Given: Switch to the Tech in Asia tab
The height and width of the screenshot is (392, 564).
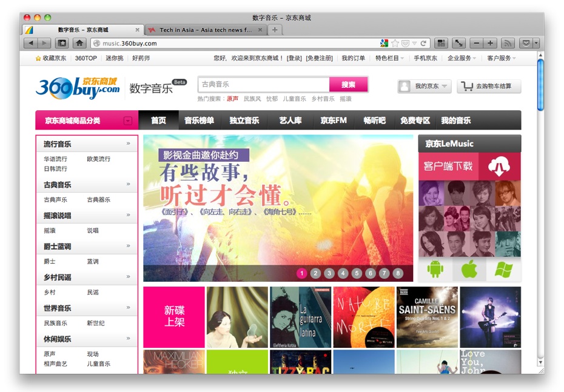Looking at the screenshot, I should coord(206,30).
